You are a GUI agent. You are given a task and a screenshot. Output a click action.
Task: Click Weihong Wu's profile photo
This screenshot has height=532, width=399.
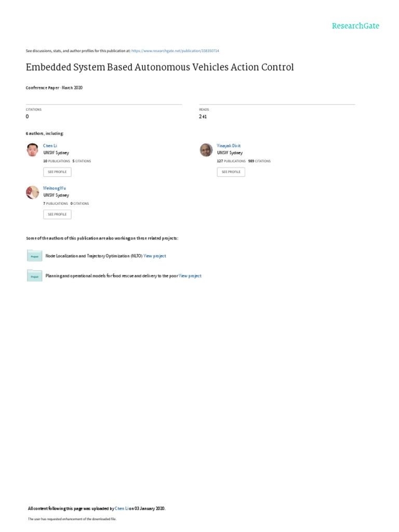tap(33, 192)
